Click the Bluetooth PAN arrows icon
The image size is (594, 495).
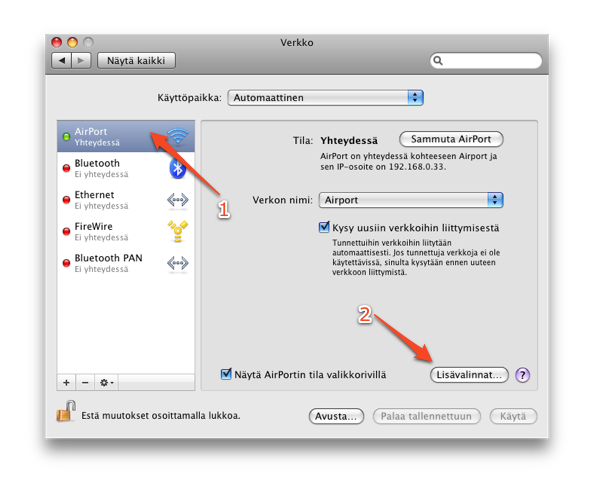click(178, 263)
